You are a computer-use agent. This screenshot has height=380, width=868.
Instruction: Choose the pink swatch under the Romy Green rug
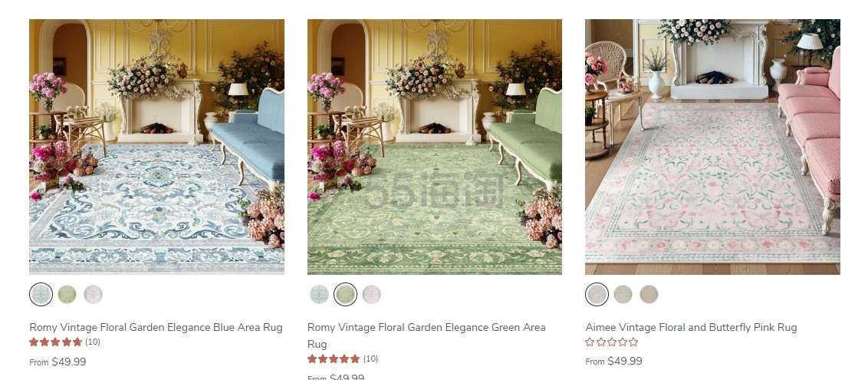click(x=371, y=294)
